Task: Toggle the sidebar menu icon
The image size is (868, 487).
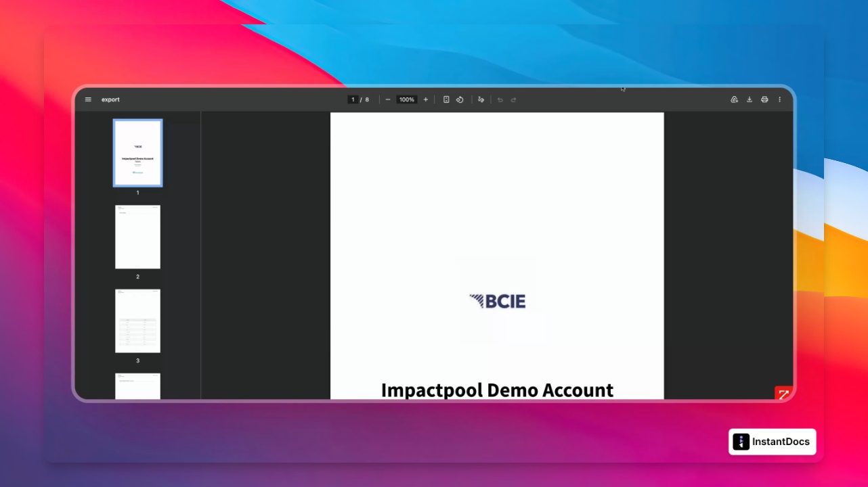Action: (x=88, y=99)
